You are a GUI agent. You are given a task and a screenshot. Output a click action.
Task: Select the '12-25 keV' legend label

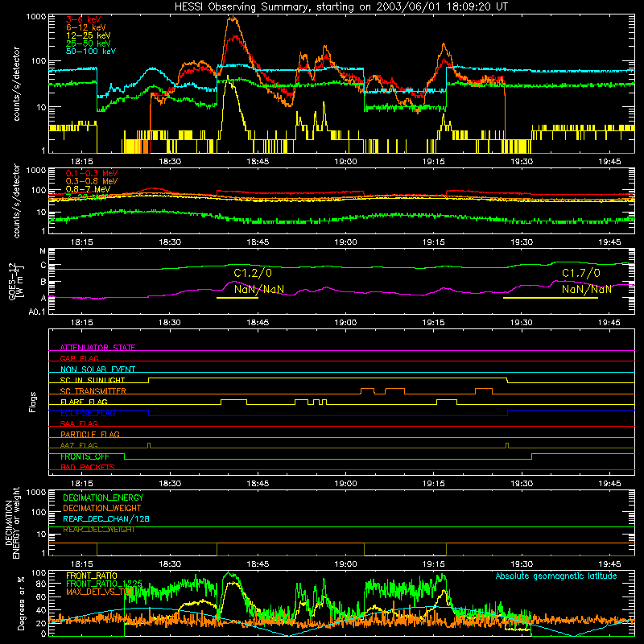tap(89, 35)
